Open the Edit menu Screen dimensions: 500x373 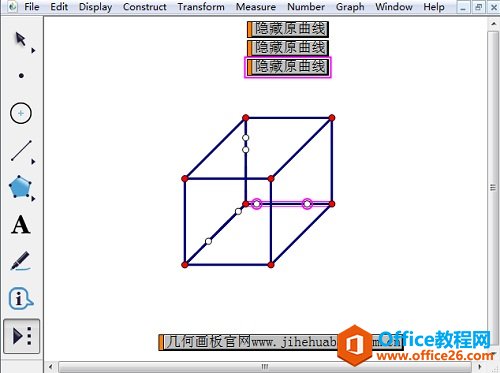point(59,7)
